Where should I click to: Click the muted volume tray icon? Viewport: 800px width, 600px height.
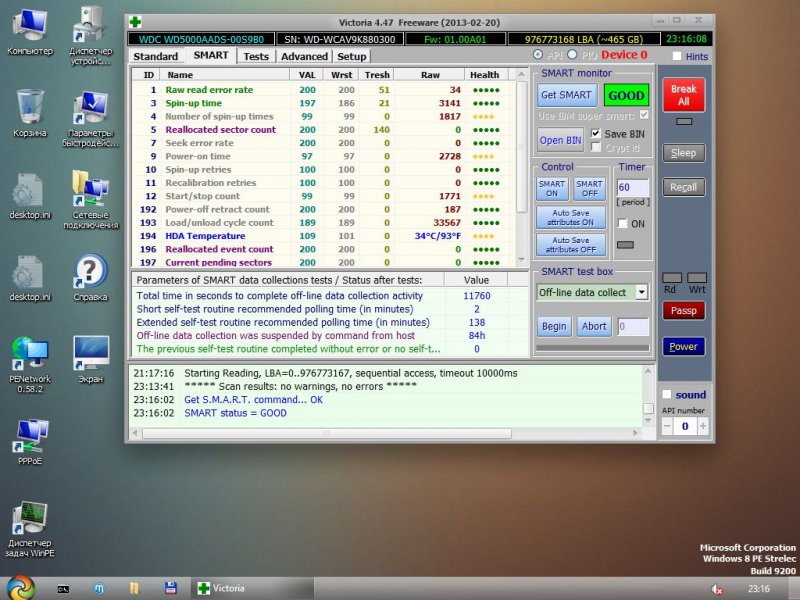717,589
